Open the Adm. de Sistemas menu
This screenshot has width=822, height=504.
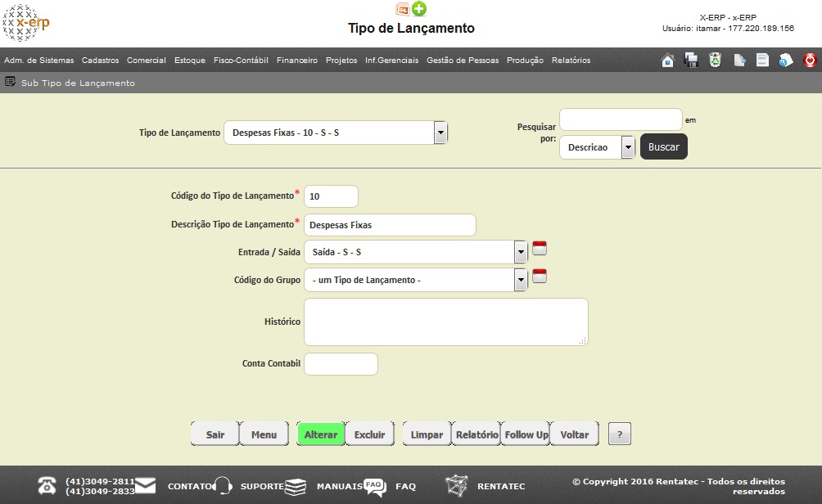(38, 61)
